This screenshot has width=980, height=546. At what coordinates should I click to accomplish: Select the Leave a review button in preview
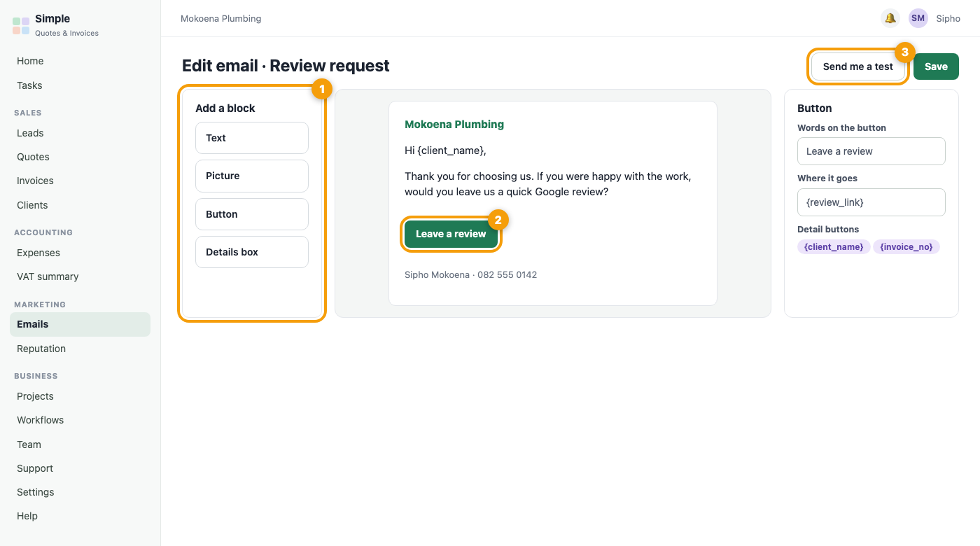451,234
